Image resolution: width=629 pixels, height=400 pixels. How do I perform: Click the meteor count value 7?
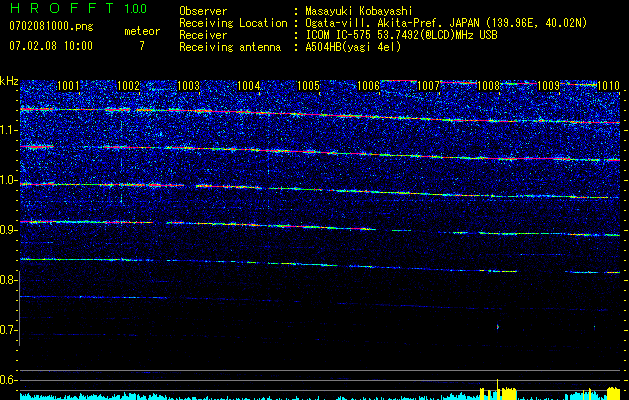[x=141, y=46]
